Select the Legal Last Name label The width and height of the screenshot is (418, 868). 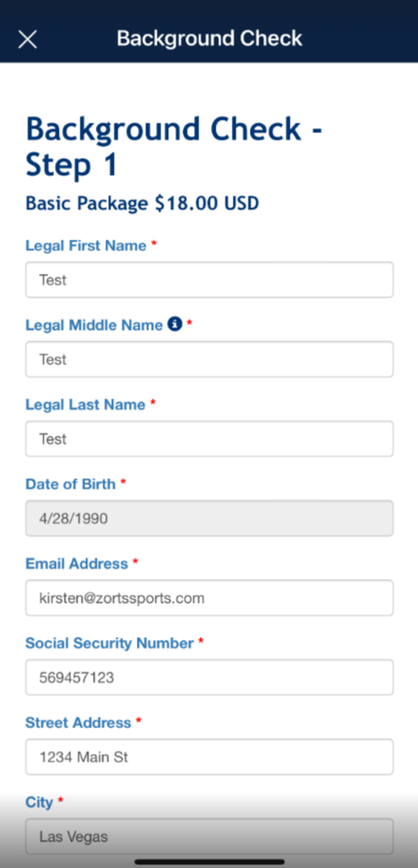coord(85,405)
